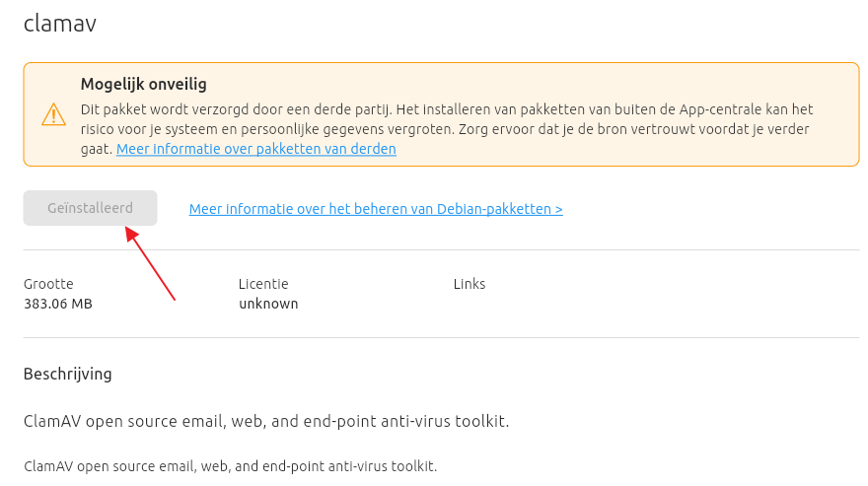Click the Licentie label
Screen dimensions: 868x486
263,284
